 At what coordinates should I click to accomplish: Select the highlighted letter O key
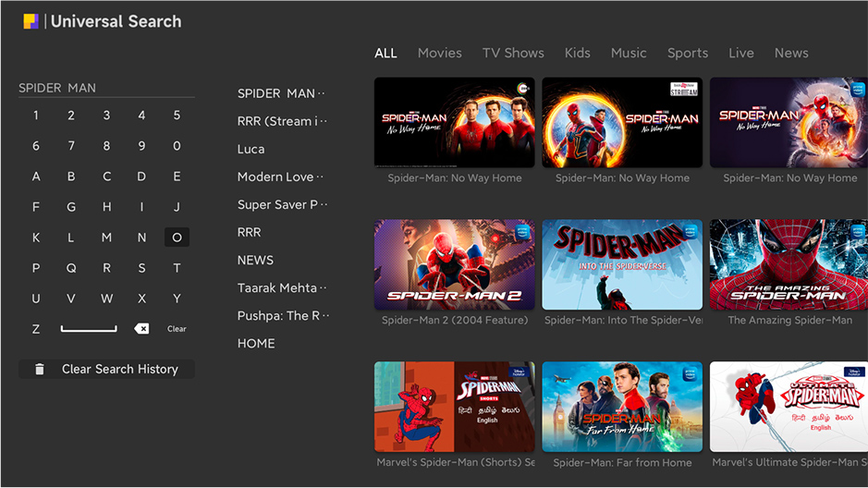(x=177, y=238)
